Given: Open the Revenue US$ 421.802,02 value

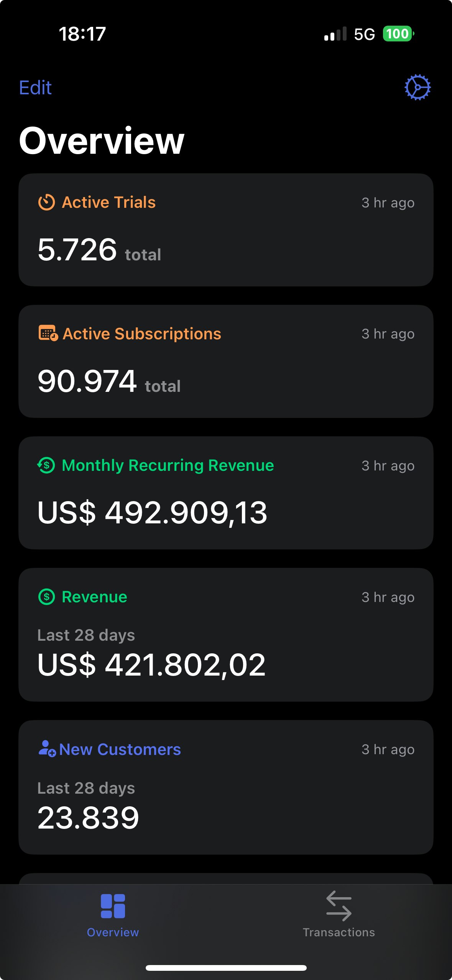Looking at the screenshot, I should (x=151, y=665).
